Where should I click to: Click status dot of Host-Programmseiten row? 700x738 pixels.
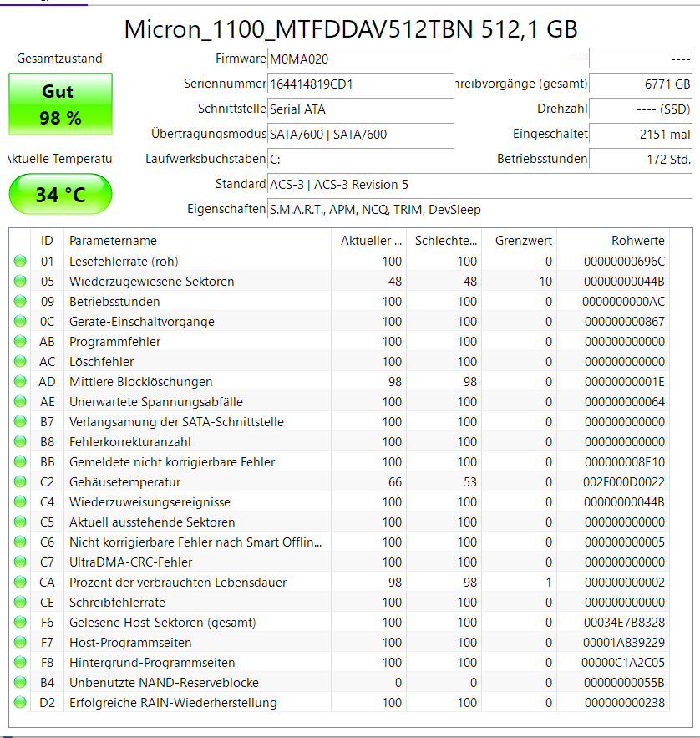click(20, 643)
